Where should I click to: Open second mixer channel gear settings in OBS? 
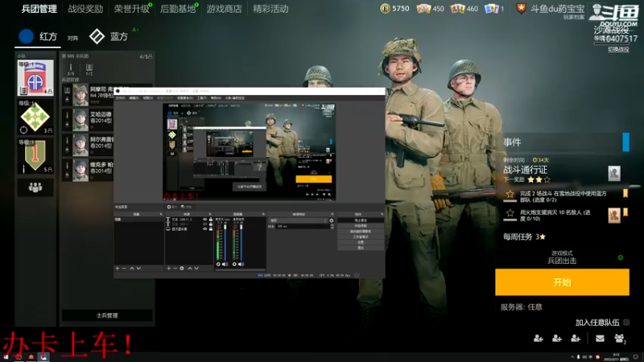(x=234, y=265)
